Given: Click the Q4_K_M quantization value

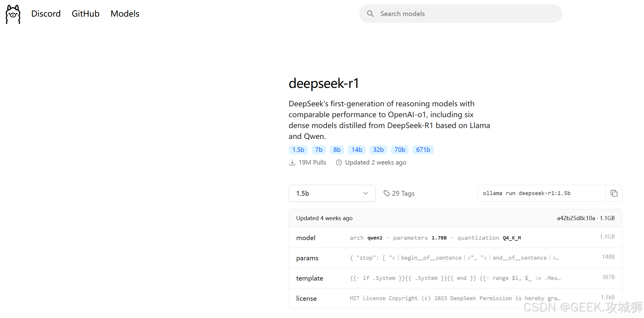Looking at the screenshot, I should [x=512, y=238].
